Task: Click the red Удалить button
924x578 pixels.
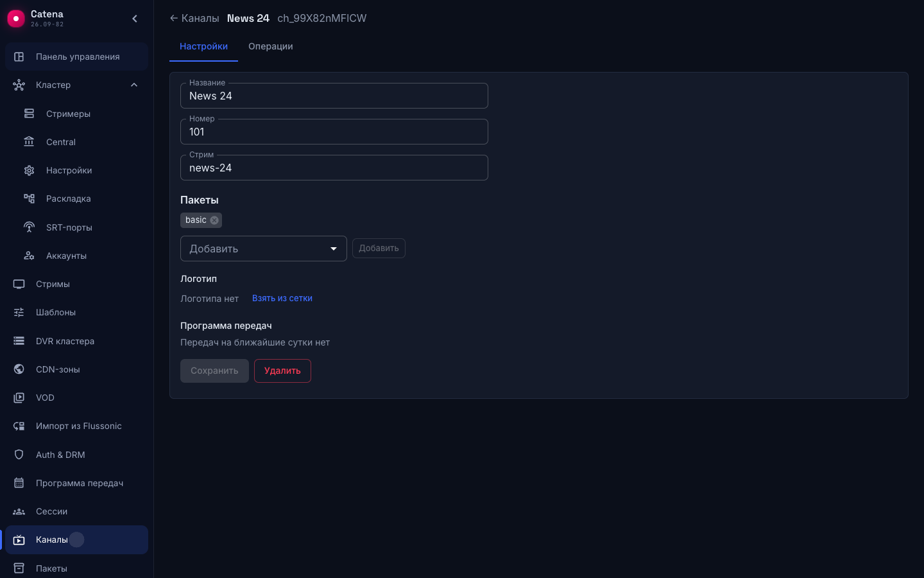Action: pyautogui.click(x=282, y=371)
